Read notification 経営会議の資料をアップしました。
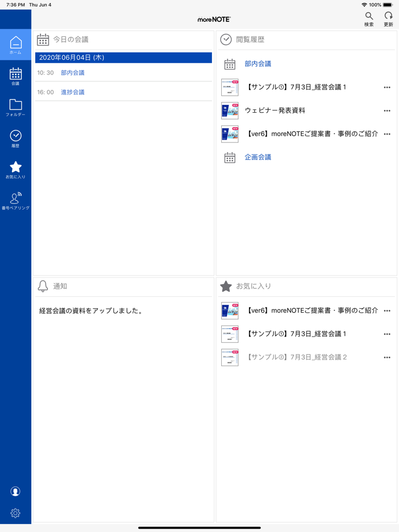The image size is (399, 532). pyautogui.click(x=91, y=311)
